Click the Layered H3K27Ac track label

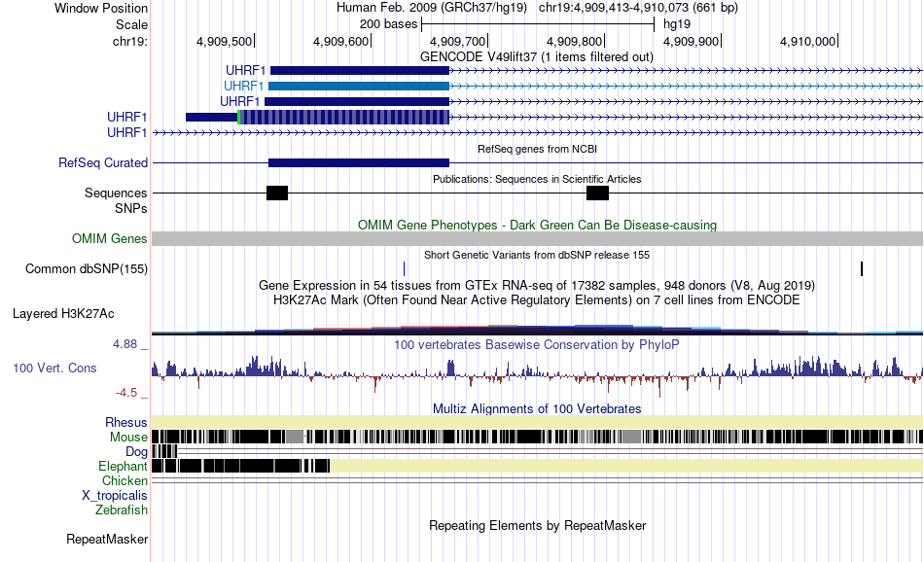pos(63,313)
